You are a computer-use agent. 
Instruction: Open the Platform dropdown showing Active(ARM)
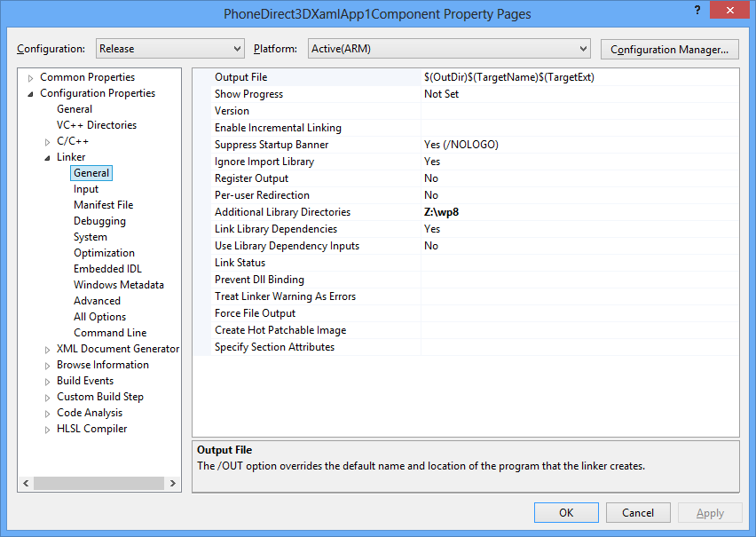448,49
